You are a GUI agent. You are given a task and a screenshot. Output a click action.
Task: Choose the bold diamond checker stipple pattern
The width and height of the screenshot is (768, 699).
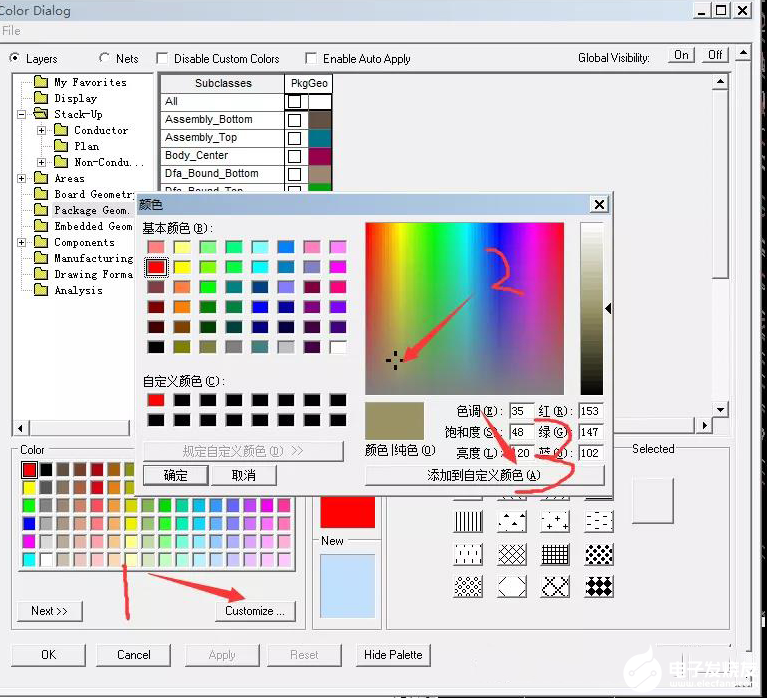pyautogui.click(x=599, y=587)
